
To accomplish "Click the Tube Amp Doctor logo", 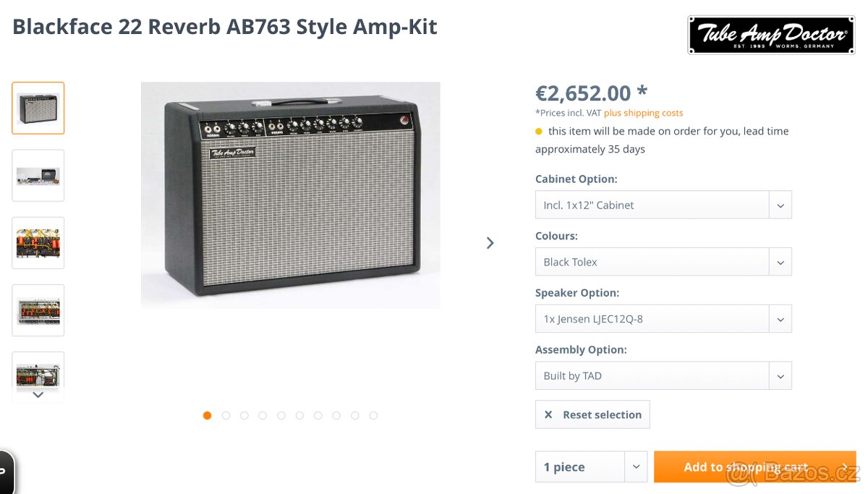I will [x=771, y=35].
